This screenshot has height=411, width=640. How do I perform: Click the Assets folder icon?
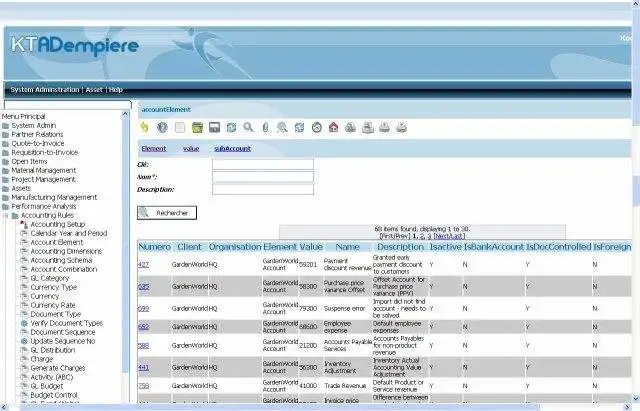coord(5,189)
